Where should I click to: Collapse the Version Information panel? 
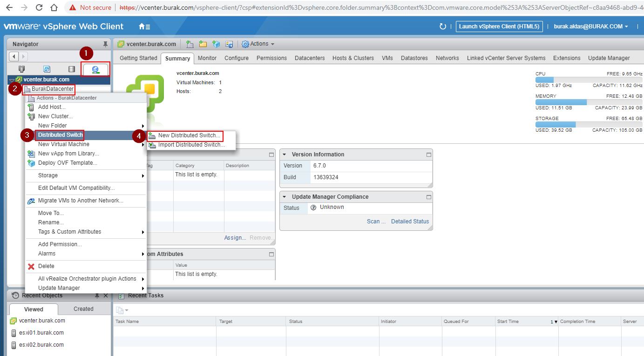[x=285, y=154]
